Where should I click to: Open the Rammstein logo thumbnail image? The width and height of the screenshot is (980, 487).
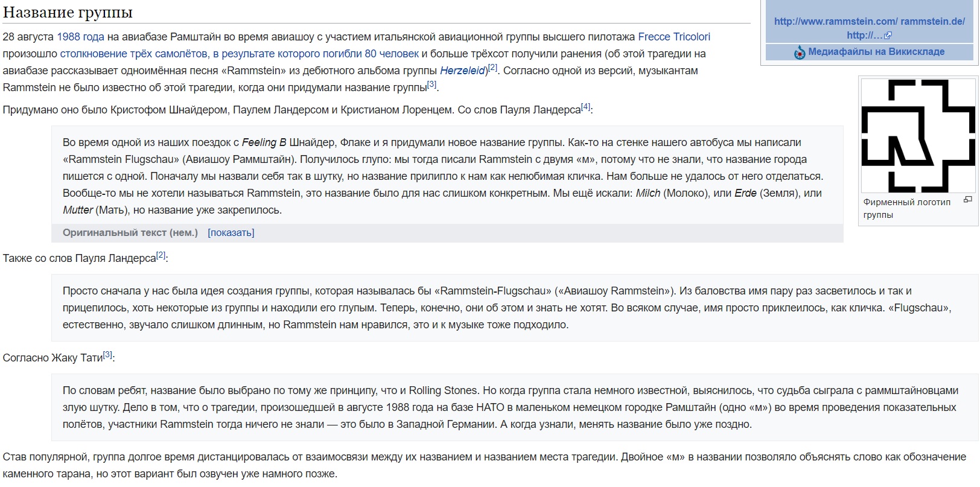click(x=917, y=136)
